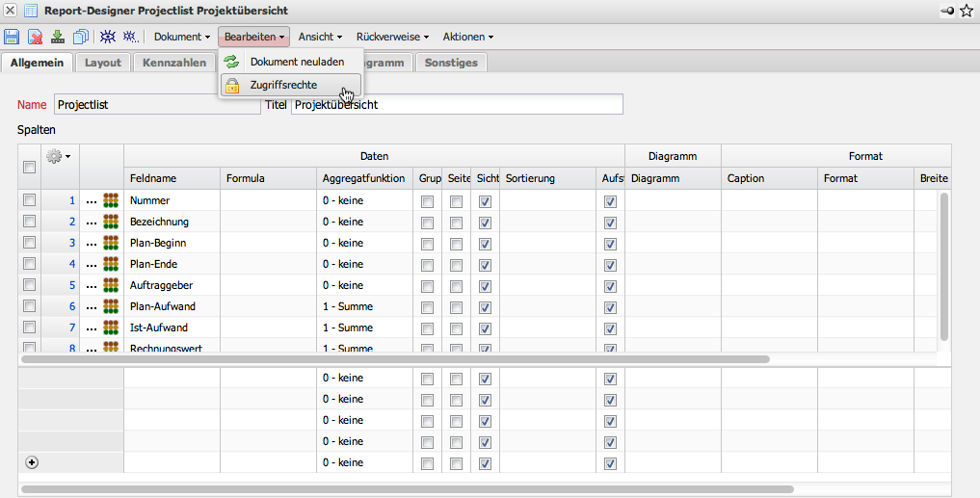The width and height of the screenshot is (980, 498).
Task: Click the copy document icon in toolbar
Action: (81, 37)
